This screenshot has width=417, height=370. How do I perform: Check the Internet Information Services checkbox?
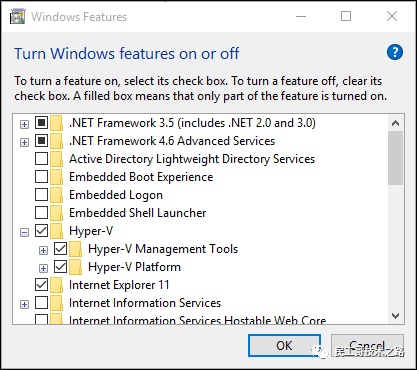[x=41, y=303]
